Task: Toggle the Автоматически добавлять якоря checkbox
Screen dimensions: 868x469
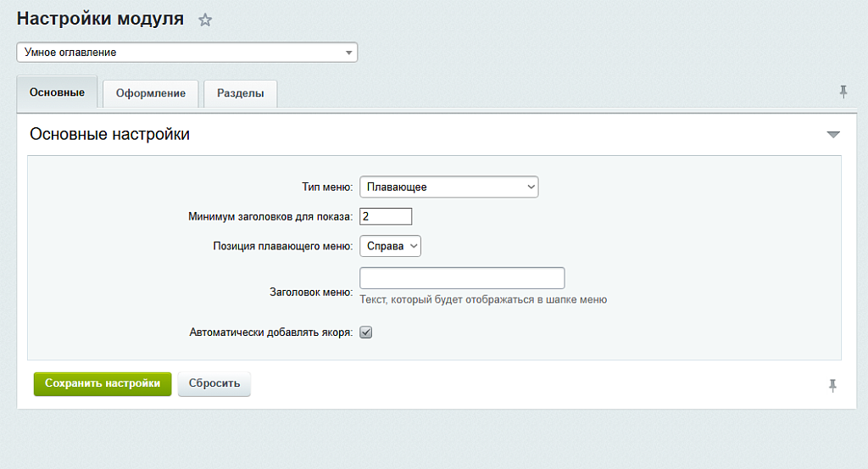Action: point(366,332)
